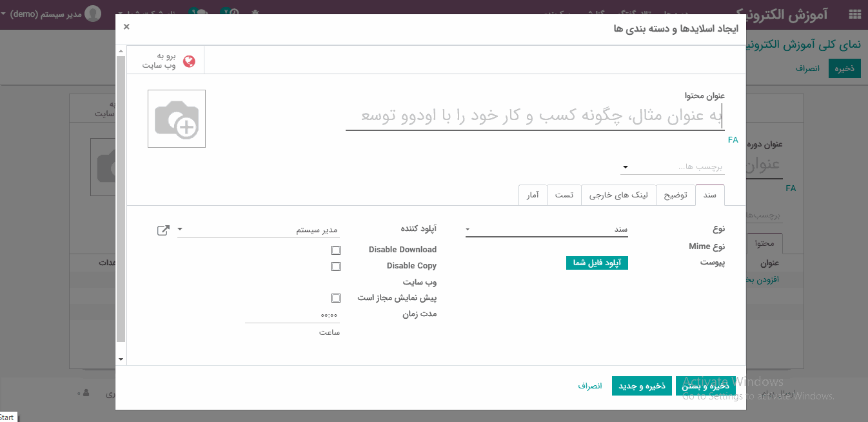The width and height of the screenshot is (868, 422).
Task: Open the آپلود کننده uploader dropdown
Action: pos(258,230)
